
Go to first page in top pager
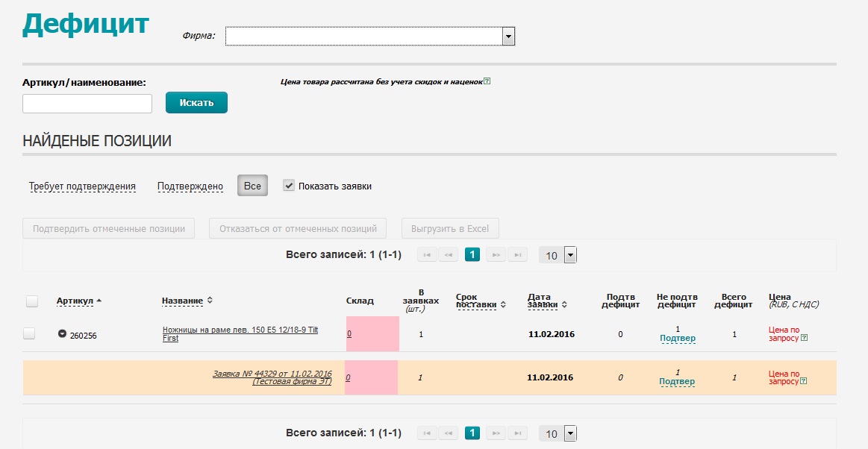[427, 255]
